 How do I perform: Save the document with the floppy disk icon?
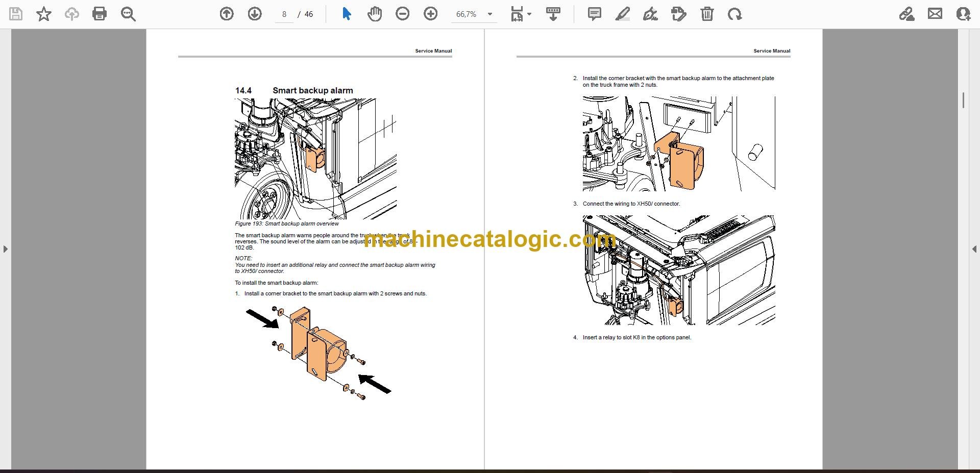point(16,14)
